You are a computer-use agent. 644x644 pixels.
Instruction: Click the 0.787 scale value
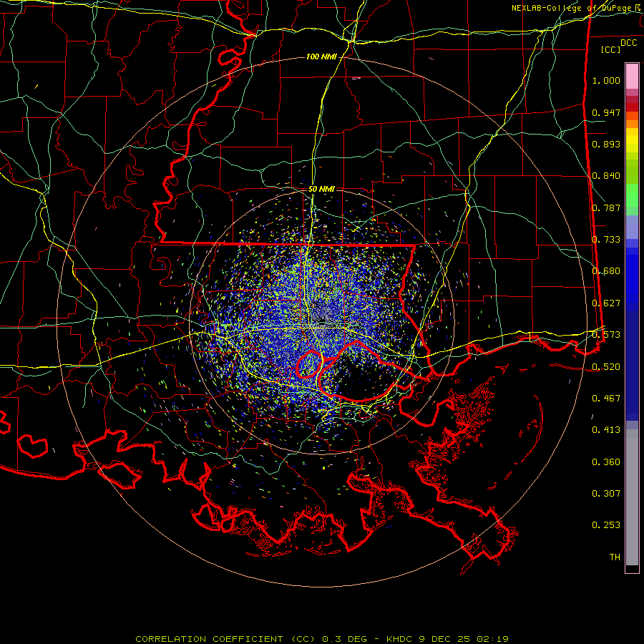coord(606,208)
